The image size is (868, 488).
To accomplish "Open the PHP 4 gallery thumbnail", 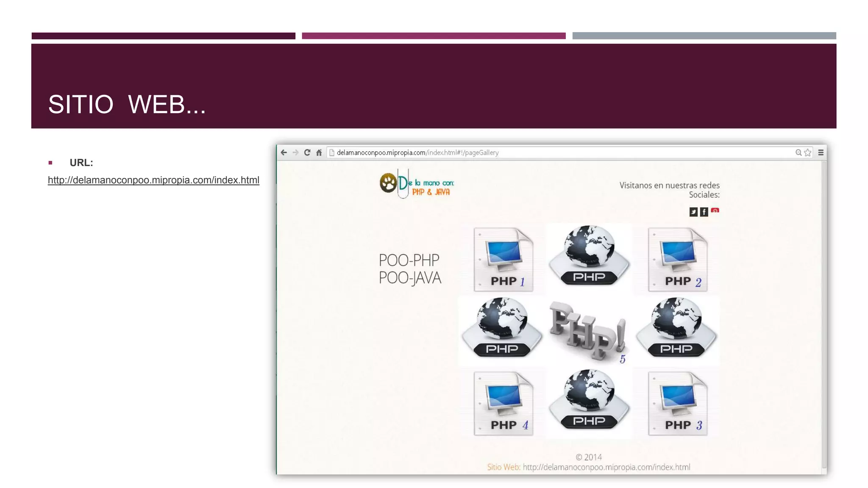I will pyautogui.click(x=503, y=403).
